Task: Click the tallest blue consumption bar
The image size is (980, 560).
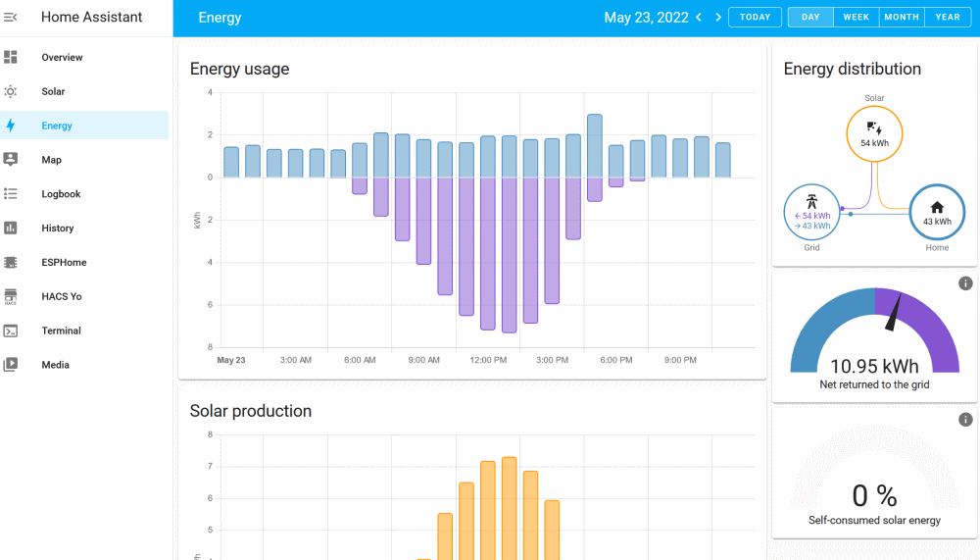Action: click(595, 146)
